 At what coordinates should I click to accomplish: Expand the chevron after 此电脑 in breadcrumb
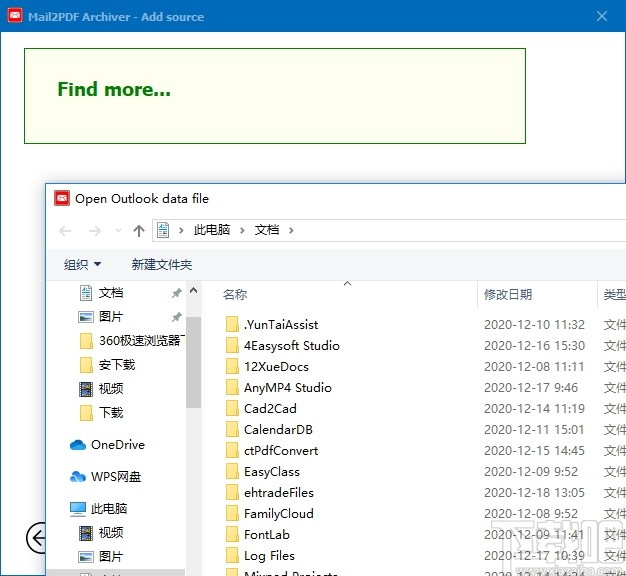point(242,230)
